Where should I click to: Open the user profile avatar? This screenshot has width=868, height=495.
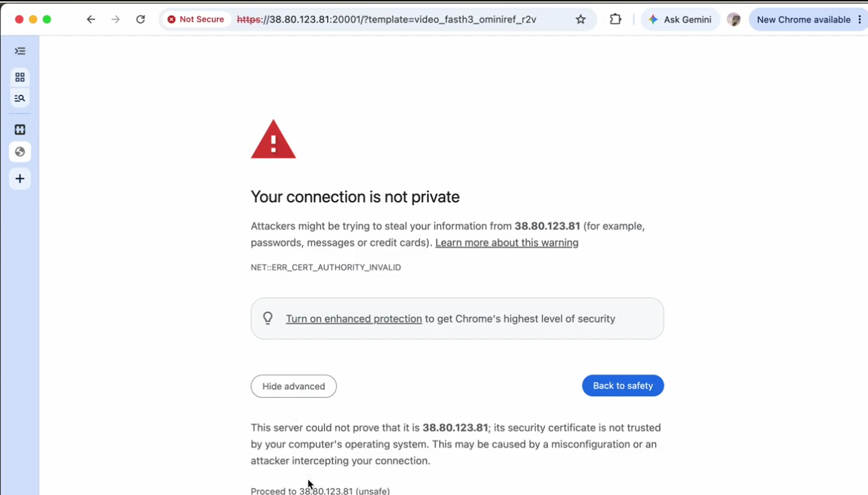point(734,19)
